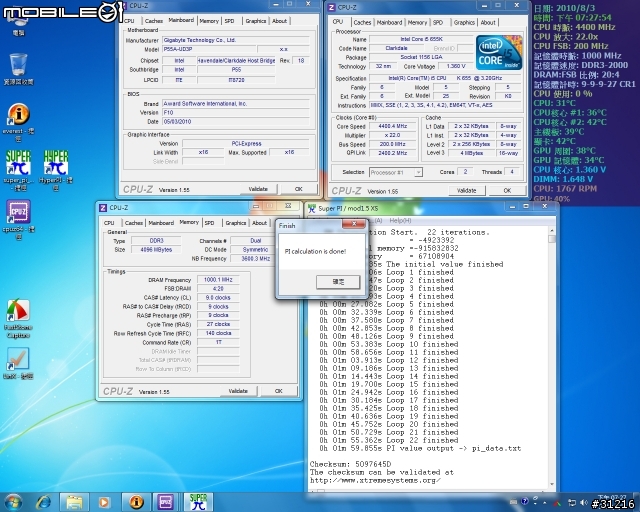Click the volume speaker tray icon

pyautogui.click(x=584, y=502)
